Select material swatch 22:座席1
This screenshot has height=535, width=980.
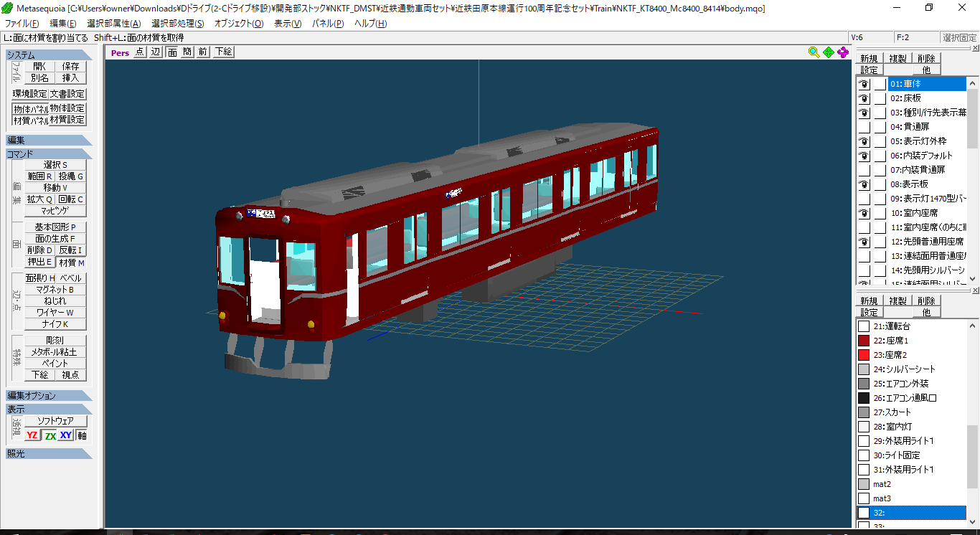[864, 341]
